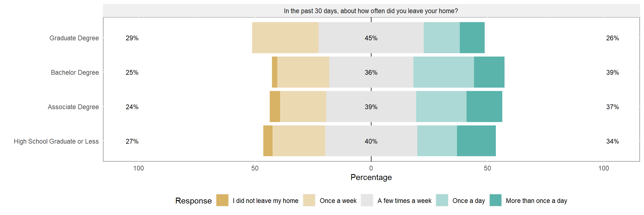Select the light teal segment of Associate Degree bar
Viewport: 644px width, 215px height.
pyautogui.click(x=441, y=106)
